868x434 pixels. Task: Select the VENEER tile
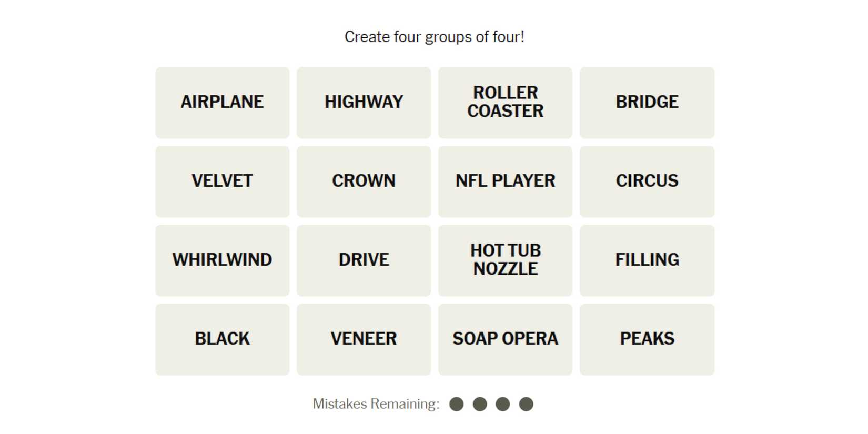364,339
